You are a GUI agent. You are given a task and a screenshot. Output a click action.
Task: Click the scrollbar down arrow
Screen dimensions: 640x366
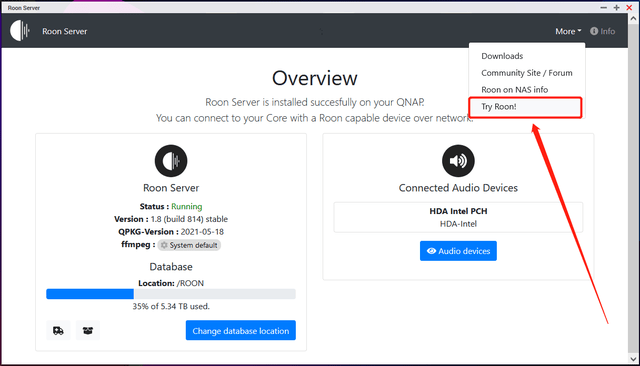tap(633, 359)
